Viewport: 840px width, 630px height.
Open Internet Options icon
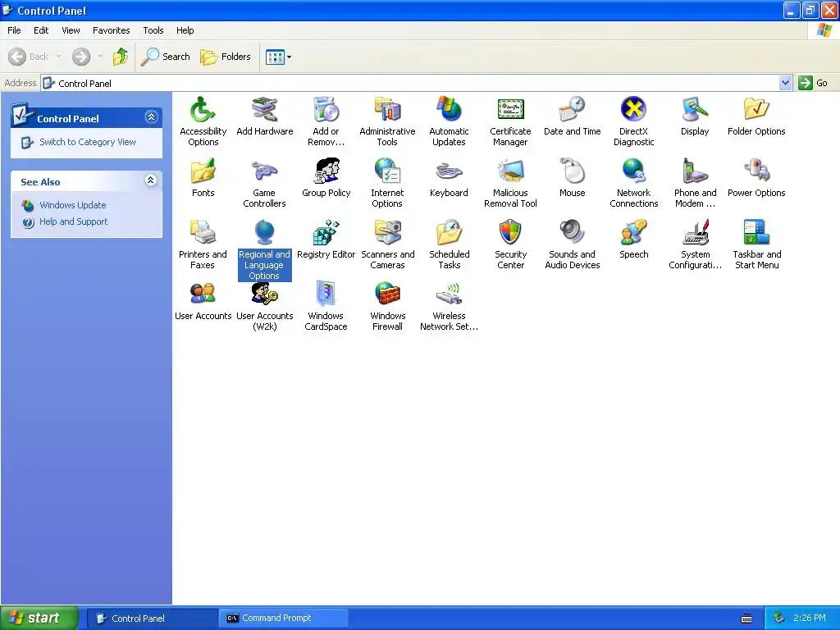click(387, 183)
